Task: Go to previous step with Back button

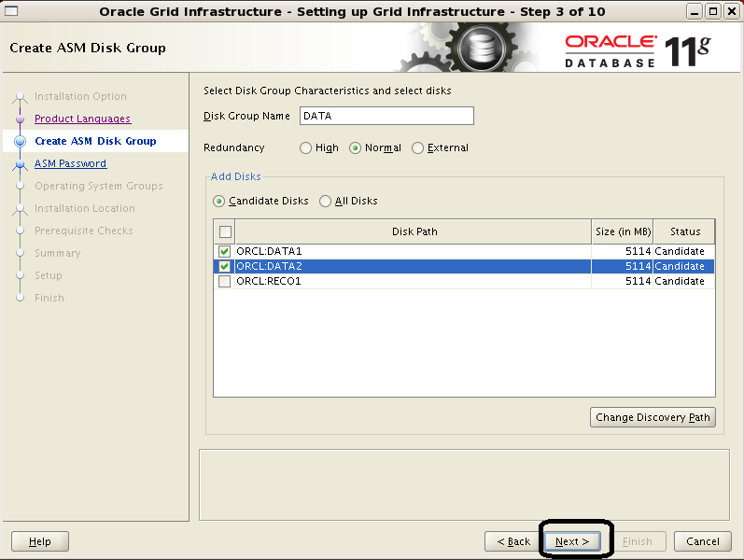Action: tap(513, 541)
